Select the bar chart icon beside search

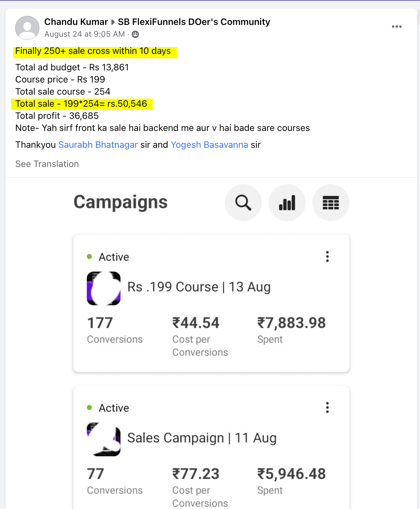[x=287, y=202]
